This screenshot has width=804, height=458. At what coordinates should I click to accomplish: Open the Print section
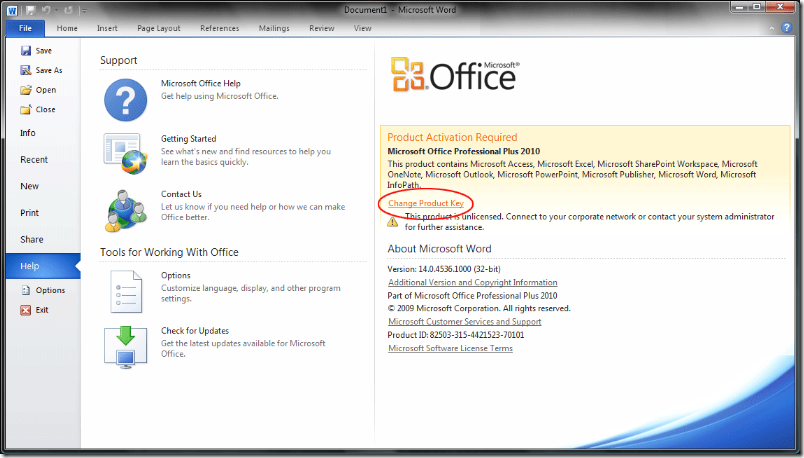pyautogui.click(x=44, y=213)
